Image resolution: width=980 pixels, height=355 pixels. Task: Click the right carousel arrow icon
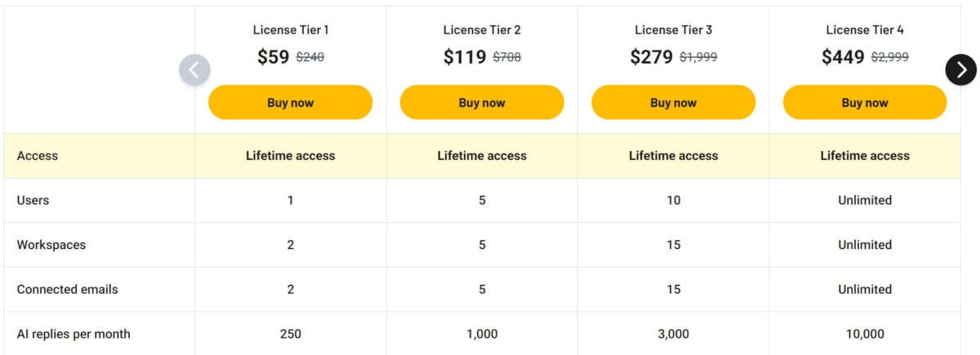961,69
